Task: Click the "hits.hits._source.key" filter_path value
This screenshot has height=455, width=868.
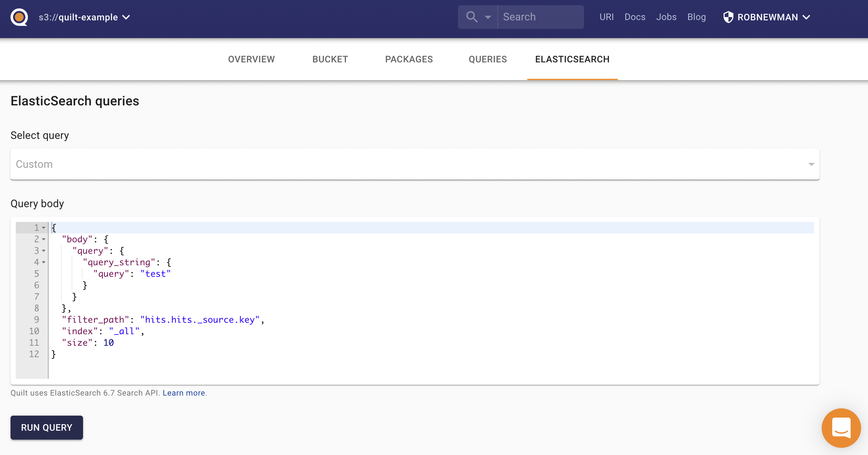Action: (x=200, y=319)
